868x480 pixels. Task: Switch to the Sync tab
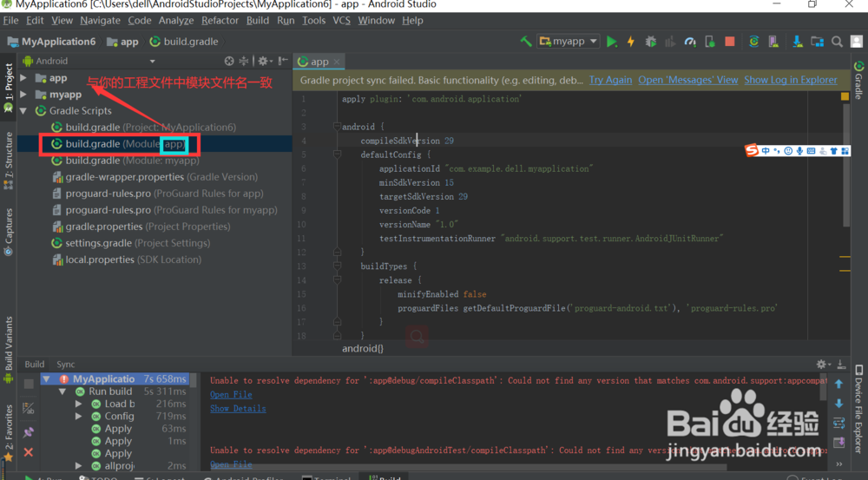(65, 365)
